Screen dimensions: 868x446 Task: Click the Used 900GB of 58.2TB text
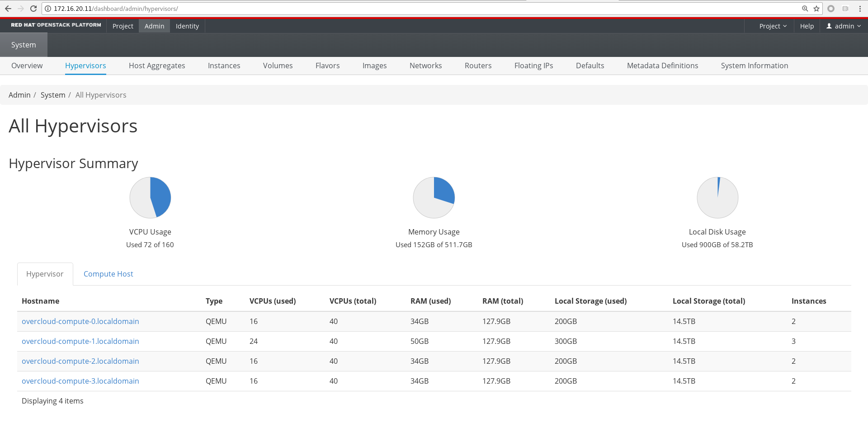(x=717, y=244)
